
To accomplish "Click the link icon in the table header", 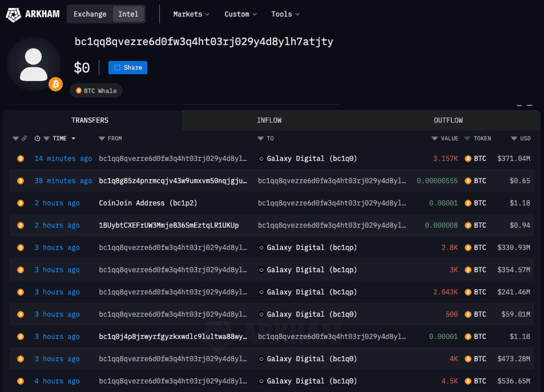I will point(24,138).
